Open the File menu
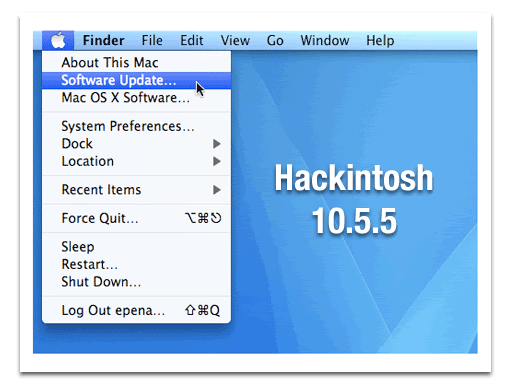This screenshot has width=512, height=390. pos(152,41)
